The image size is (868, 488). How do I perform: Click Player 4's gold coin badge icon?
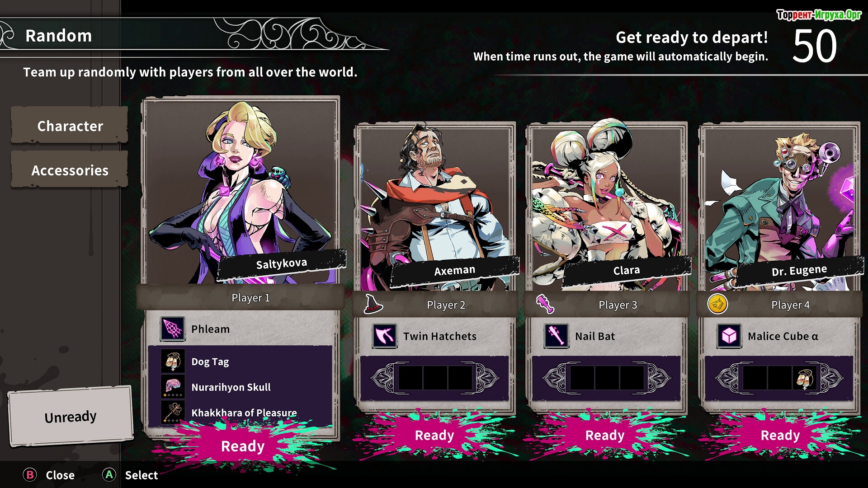[717, 304]
